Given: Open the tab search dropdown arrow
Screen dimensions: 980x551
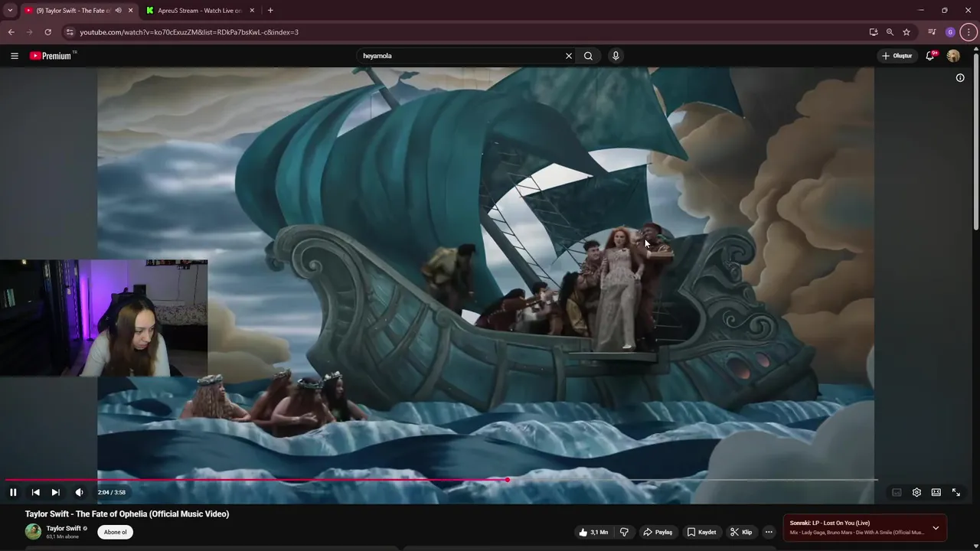Looking at the screenshot, I should (x=10, y=11).
